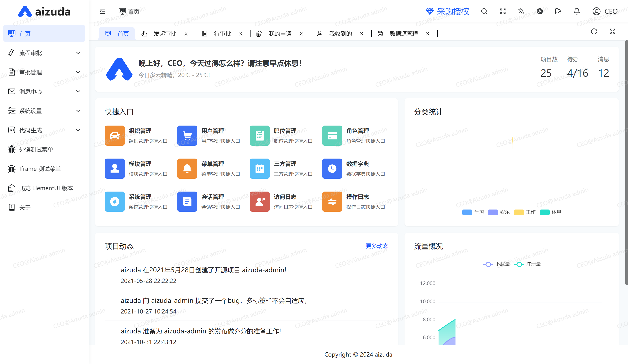
Task: Expand the 代码生成 sidebar menu
Action: (44, 130)
